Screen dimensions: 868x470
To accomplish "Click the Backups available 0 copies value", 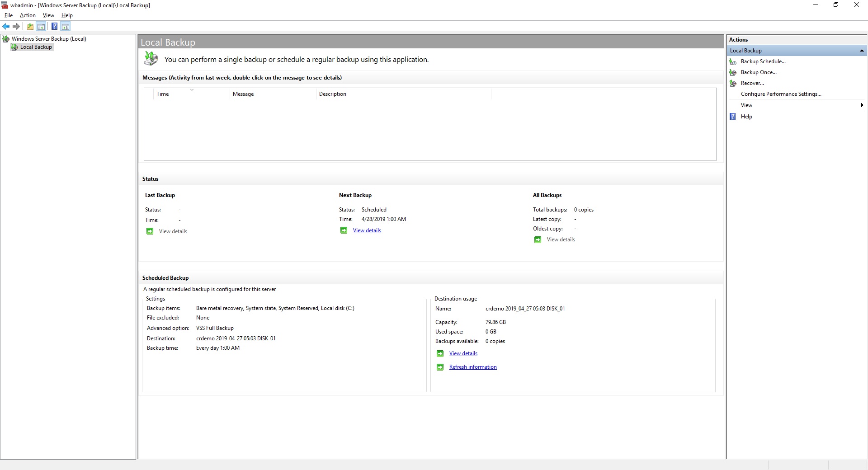I will (495, 341).
